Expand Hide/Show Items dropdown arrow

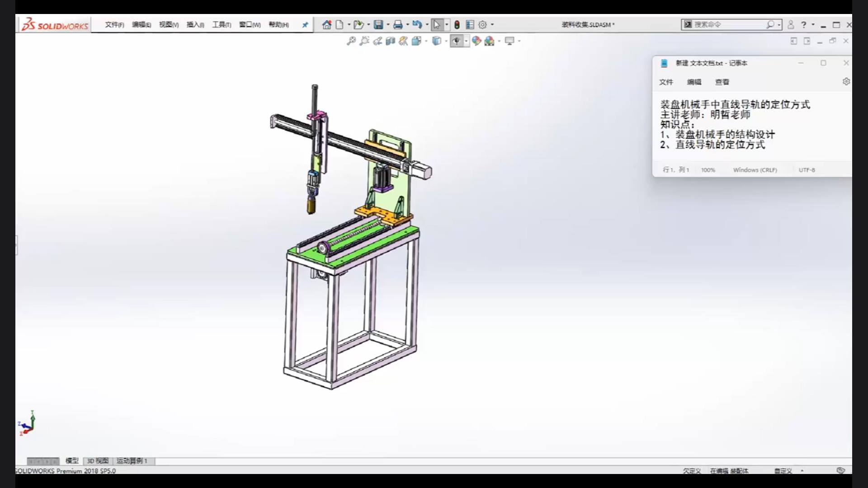point(466,41)
